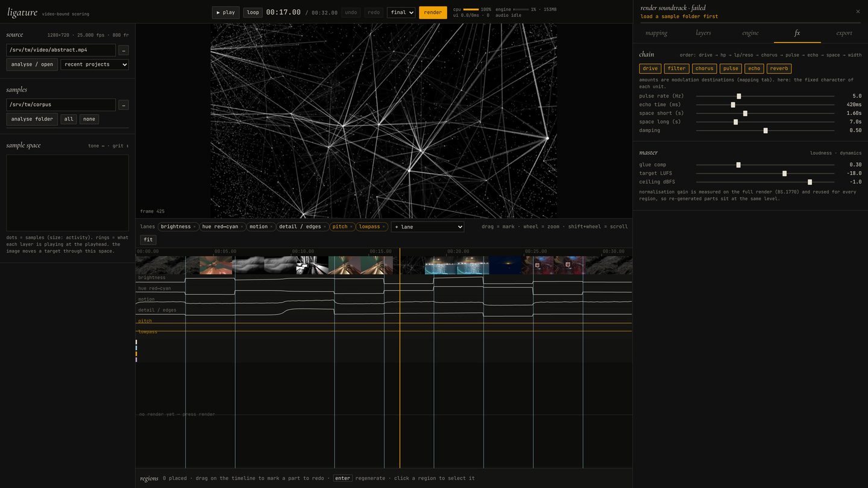The width and height of the screenshot is (868, 488).
Task: Click the orange render button
Action: pos(433,13)
